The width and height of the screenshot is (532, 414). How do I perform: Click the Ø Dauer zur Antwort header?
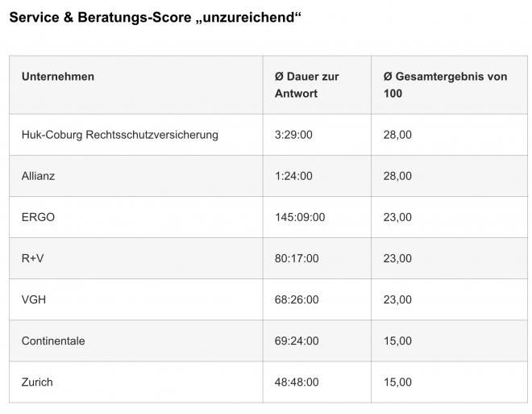pos(307,85)
